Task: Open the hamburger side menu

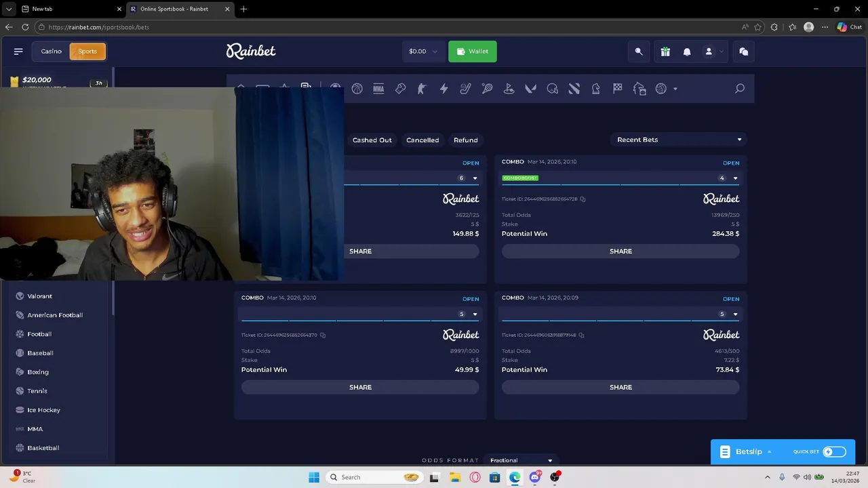Action: tap(18, 51)
